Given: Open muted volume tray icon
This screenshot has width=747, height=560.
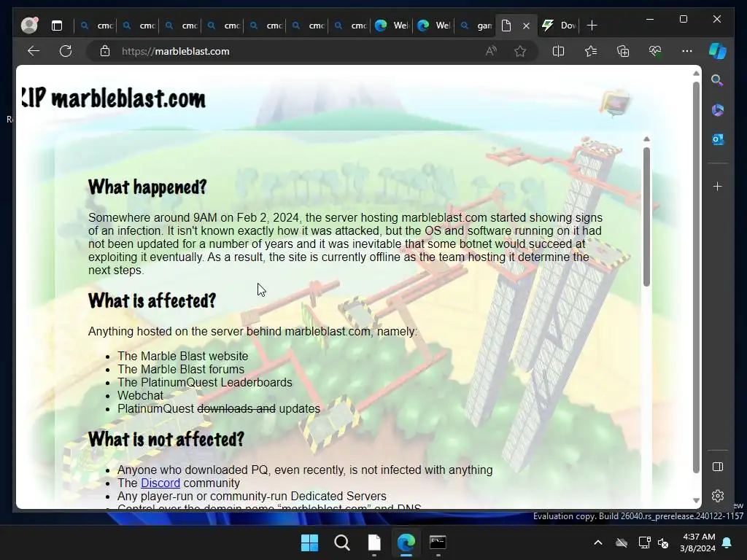Looking at the screenshot, I should point(663,542).
